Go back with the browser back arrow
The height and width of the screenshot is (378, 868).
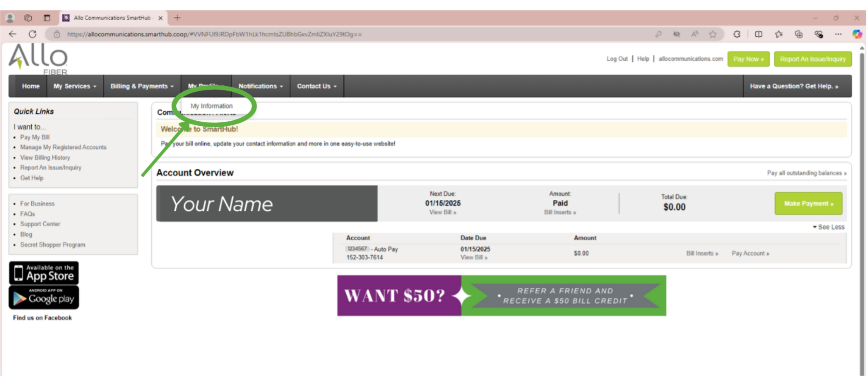click(x=13, y=34)
